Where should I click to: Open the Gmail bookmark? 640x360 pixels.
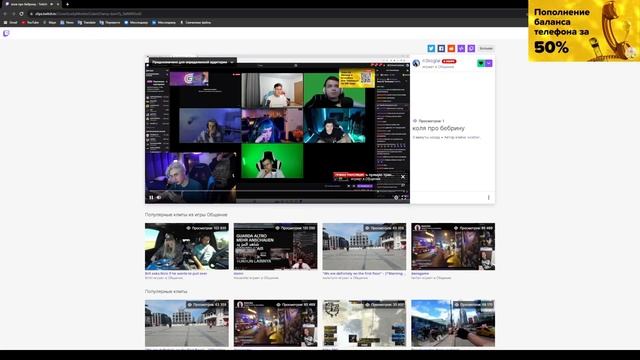(11, 22)
